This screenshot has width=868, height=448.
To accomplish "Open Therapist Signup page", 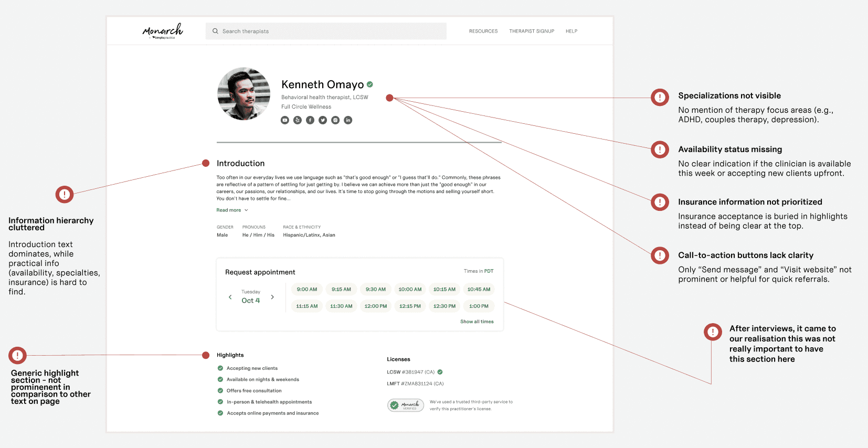I will (x=532, y=31).
